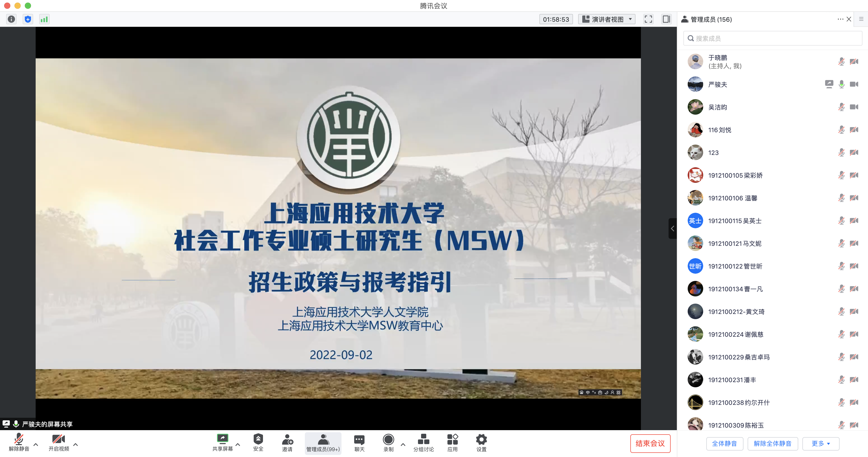The width and height of the screenshot is (868, 457).
Task: Open 管理成员(99+) toolbar item
Action: (x=323, y=443)
